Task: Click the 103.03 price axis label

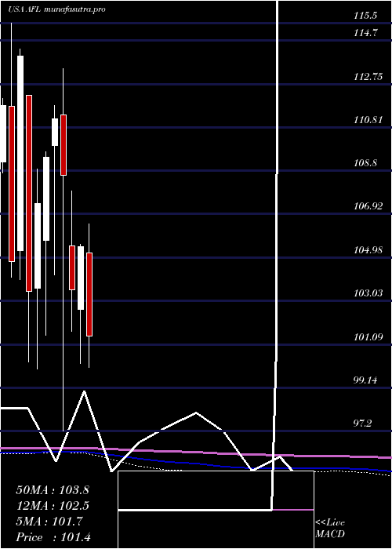Action: click(x=368, y=293)
